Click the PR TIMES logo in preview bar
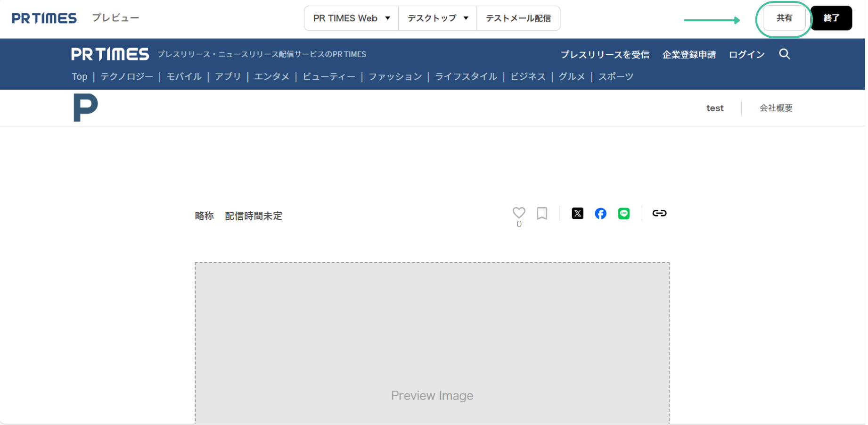Image resolution: width=868 pixels, height=425 pixels. click(44, 18)
